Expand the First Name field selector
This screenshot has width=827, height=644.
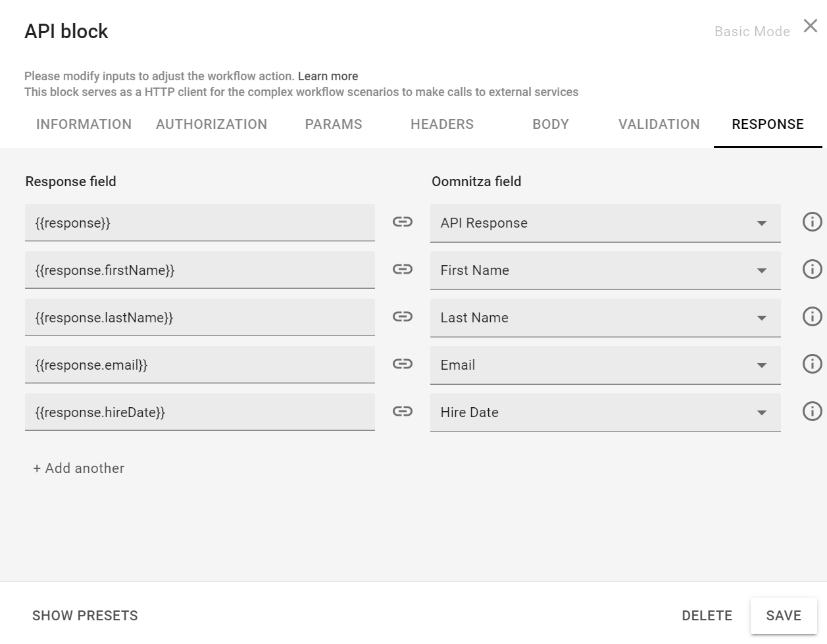click(x=761, y=270)
